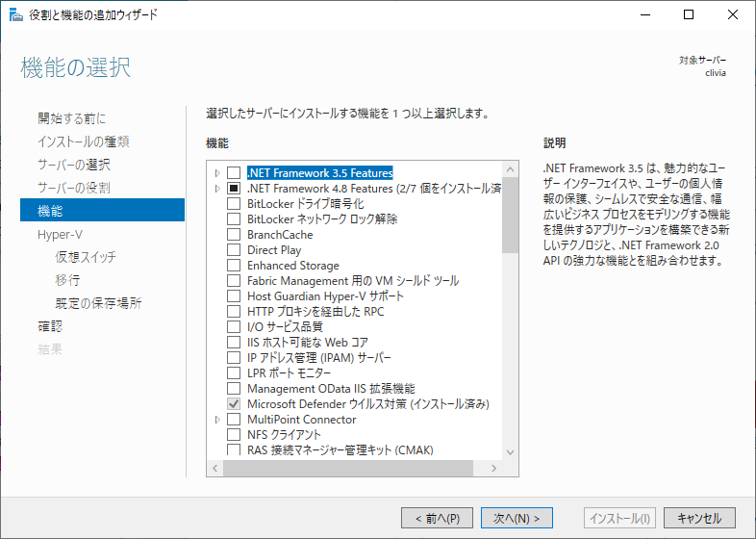Tick IIS ホスト可能な Web コア checkbox
The image size is (756, 539).
click(234, 342)
